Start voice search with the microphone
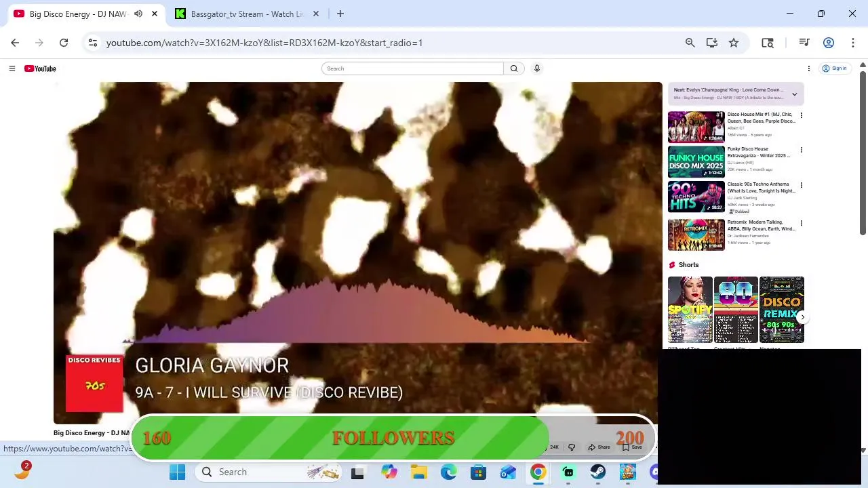 click(x=536, y=68)
